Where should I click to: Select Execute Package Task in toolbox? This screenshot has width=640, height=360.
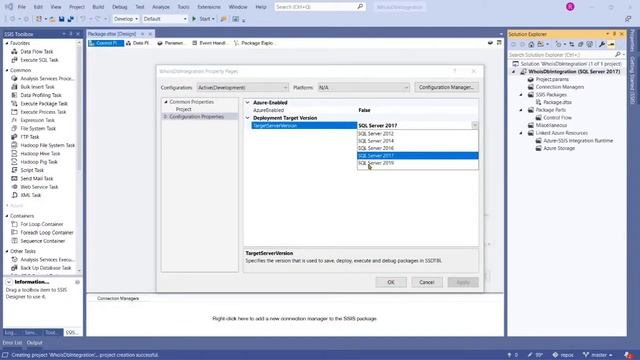point(44,104)
